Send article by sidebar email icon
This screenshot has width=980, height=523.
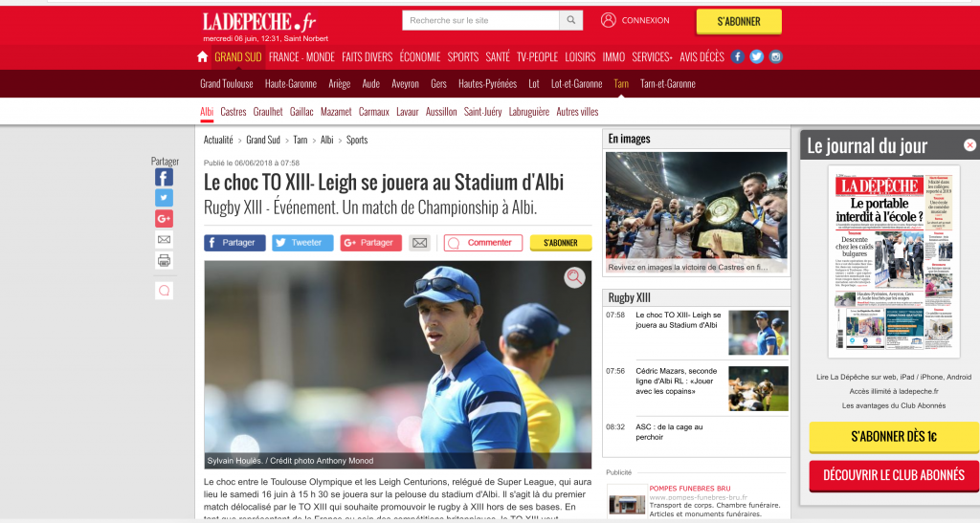pos(164,240)
